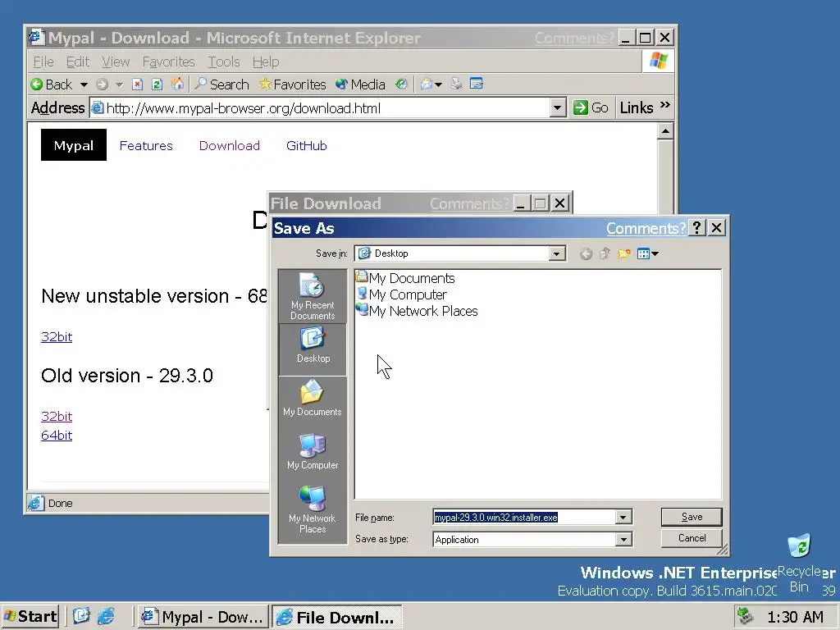Click the 32bit link under Old version
The image size is (840, 630).
[57, 416]
